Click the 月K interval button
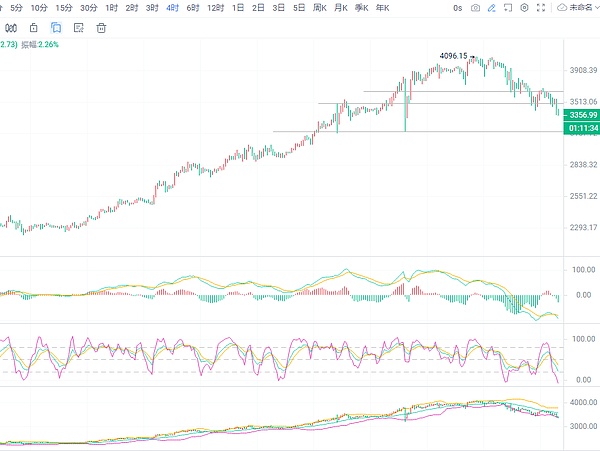This screenshot has width=600, height=451. click(340, 8)
